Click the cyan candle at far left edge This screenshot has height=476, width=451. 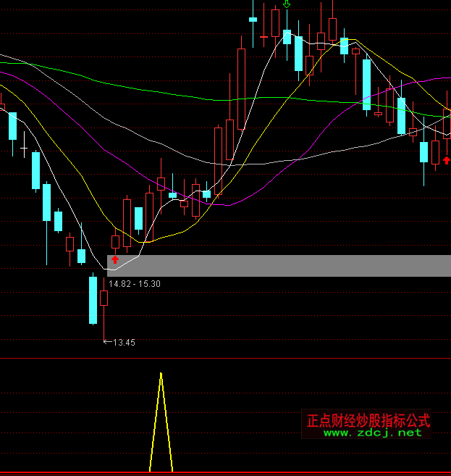[12, 126]
